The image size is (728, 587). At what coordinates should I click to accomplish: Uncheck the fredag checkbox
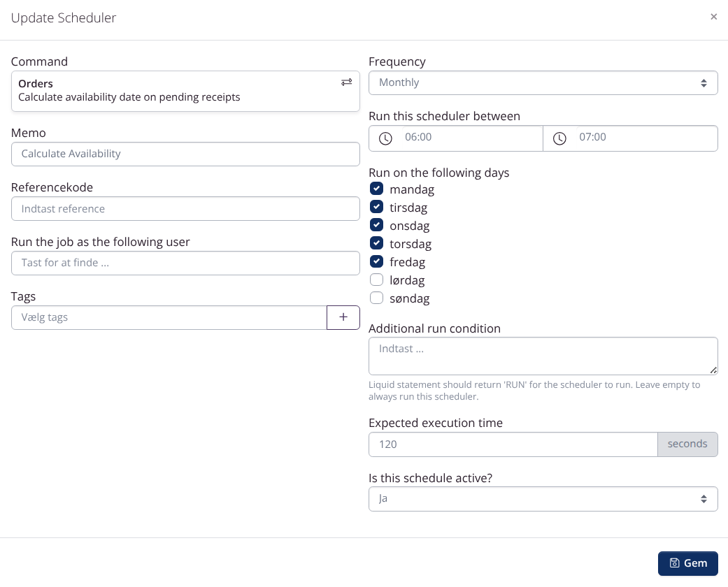(376, 261)
